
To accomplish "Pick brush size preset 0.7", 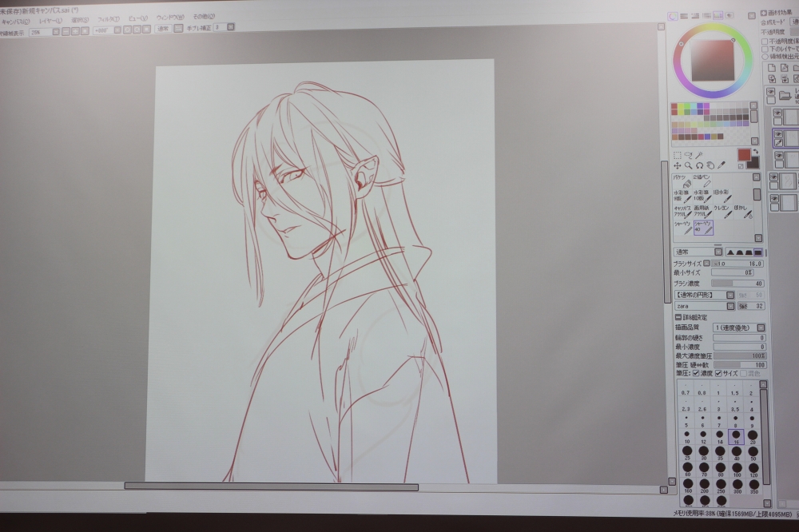I will pos(686,389).
